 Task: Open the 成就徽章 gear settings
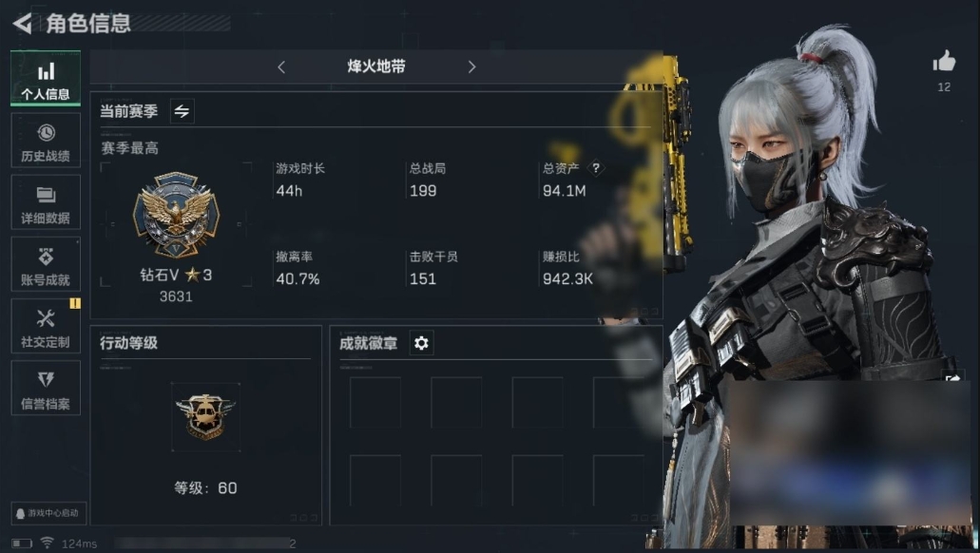pos(421,343)
